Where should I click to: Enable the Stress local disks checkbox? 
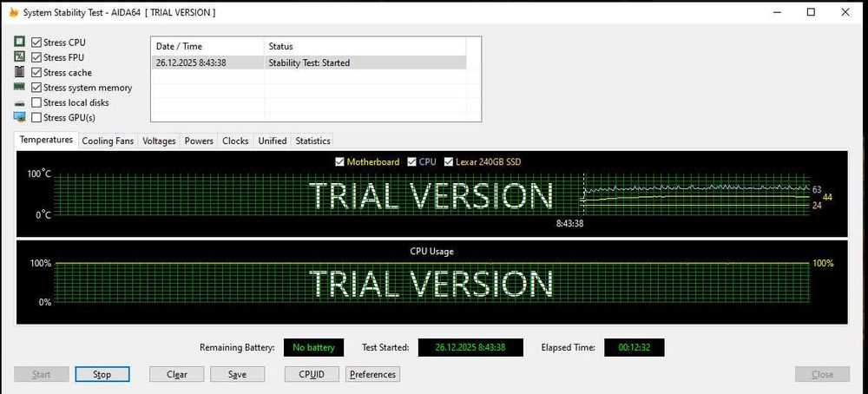36,102
